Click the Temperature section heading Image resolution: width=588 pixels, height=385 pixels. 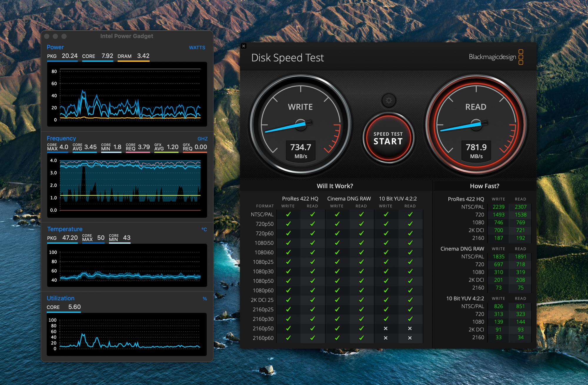pyautogui.click(x=65, y=229)
